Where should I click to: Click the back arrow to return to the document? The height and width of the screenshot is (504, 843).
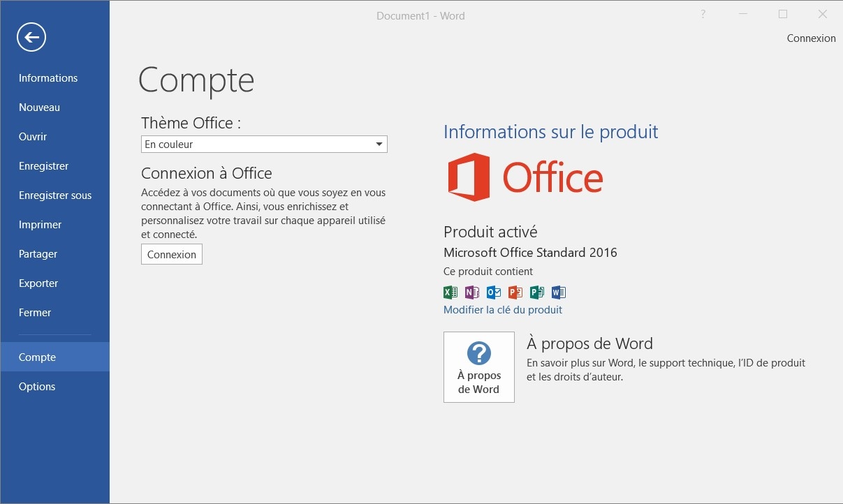click(x=31, y=38)
